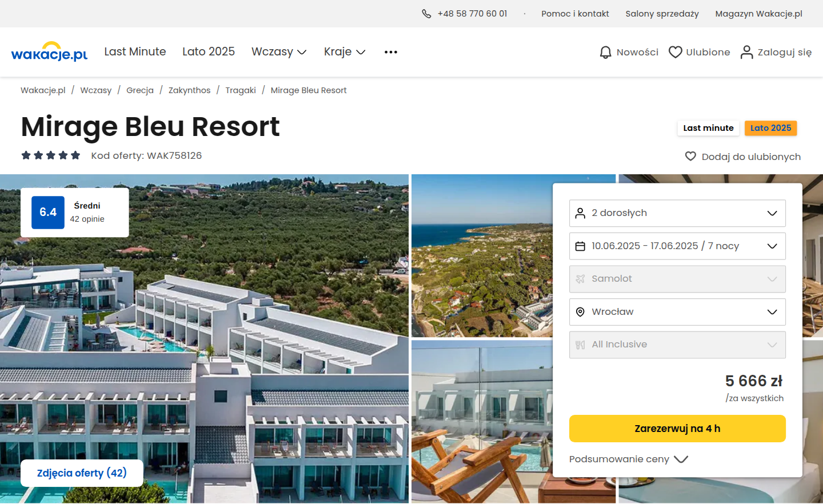The height and width of the screenshot is (504, 823).
Task: Click heart icon for Dodaj do ulubionych
Action: pyautogui.click(x=690, y=157)
